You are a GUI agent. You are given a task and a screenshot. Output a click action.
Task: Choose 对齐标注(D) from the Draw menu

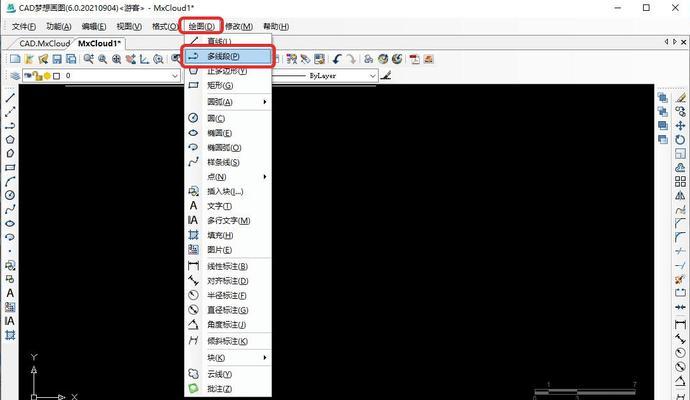click(x=228, y=281)
